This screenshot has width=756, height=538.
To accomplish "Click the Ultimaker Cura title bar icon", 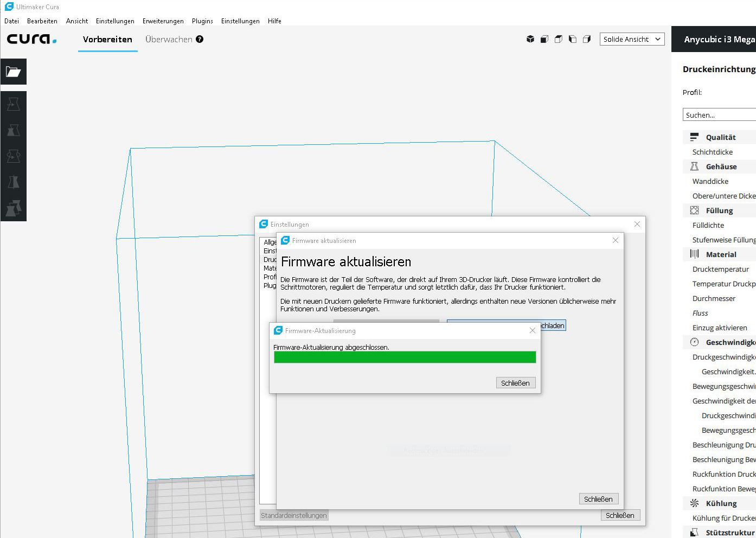I will pos(9,7).
